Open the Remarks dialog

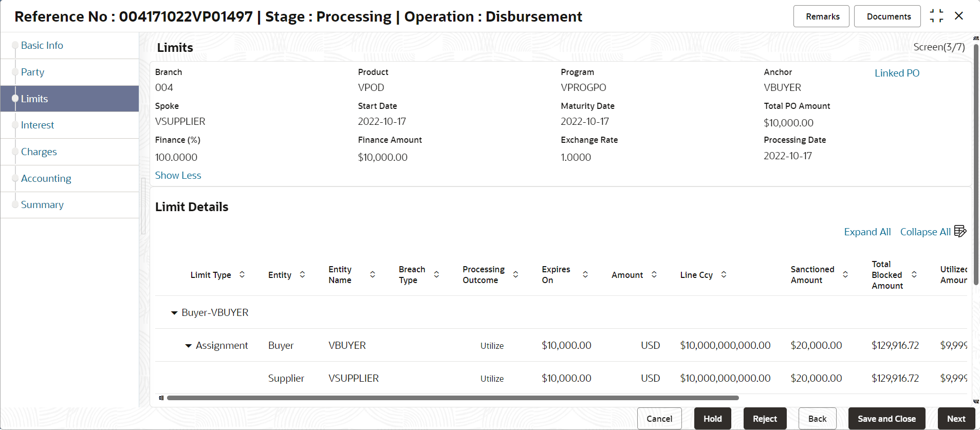coord(821,16)
